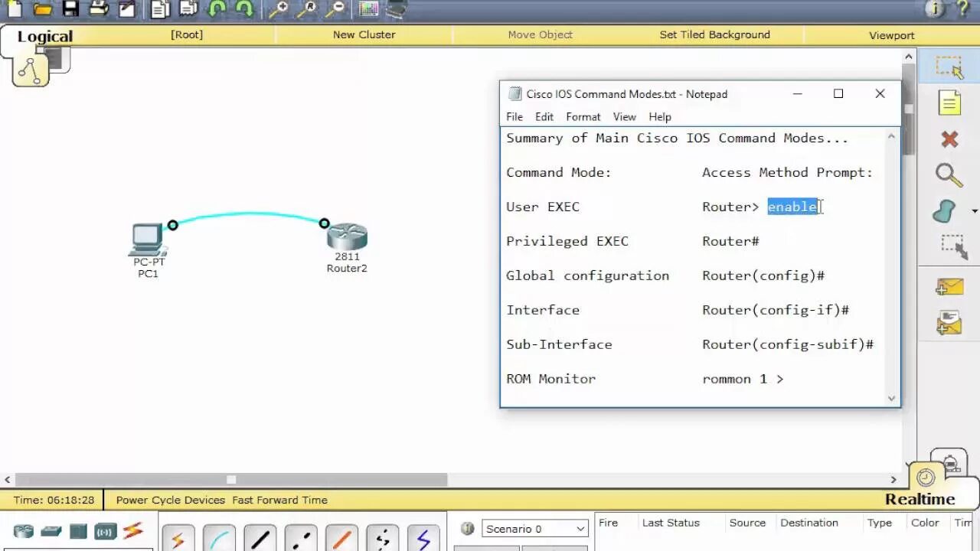The width and height of the screenshot is (980, 551).
Task: Click Fast Forward Time
Action: [279, 500]
